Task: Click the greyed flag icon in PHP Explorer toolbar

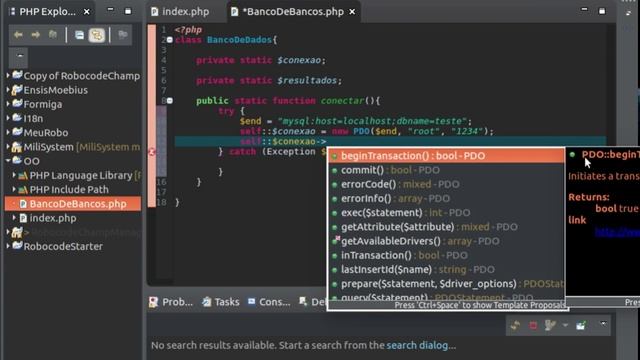Action: [x=122, y=35]
